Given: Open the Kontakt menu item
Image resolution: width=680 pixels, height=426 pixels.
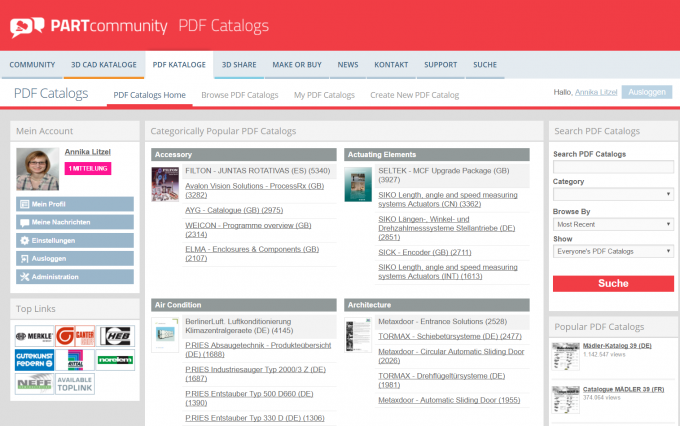Looking at the screenshot, I should point(391,65).
